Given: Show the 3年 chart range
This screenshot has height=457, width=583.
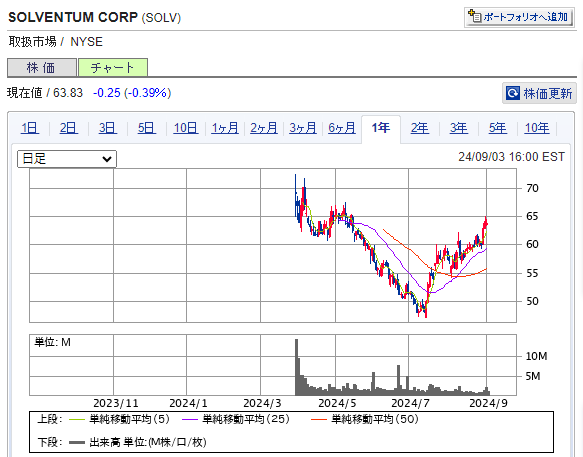Looking at the screenshot, I should [x=458, y=128].
